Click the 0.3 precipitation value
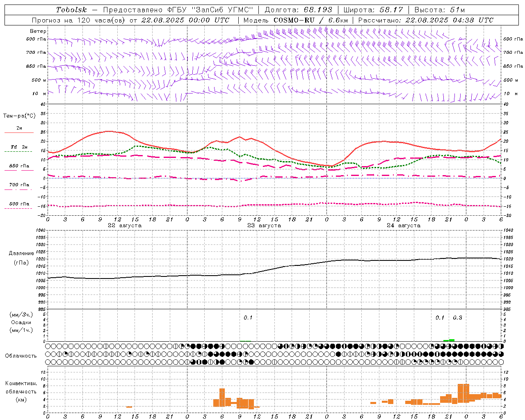The width and height of the screenshot is (525, 420). (x=457, y=317)
